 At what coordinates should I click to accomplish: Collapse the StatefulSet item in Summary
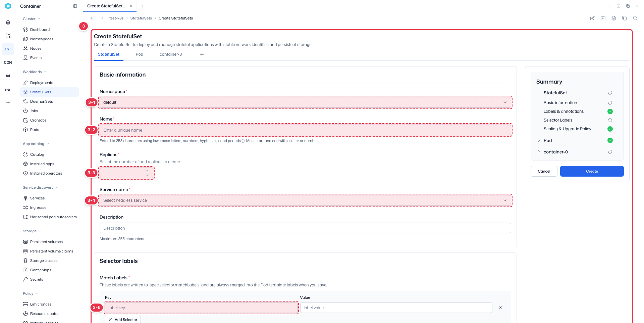point(539,93)
